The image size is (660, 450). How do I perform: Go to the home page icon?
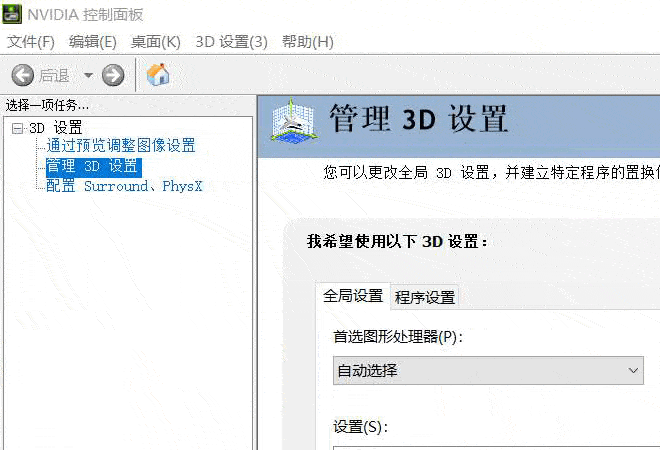click(x=158, y=75)
